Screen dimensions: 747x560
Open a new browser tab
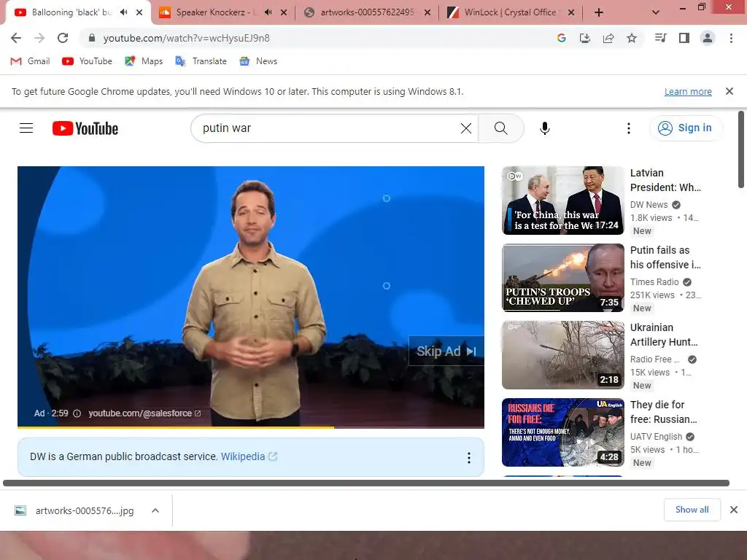(599, 13)
